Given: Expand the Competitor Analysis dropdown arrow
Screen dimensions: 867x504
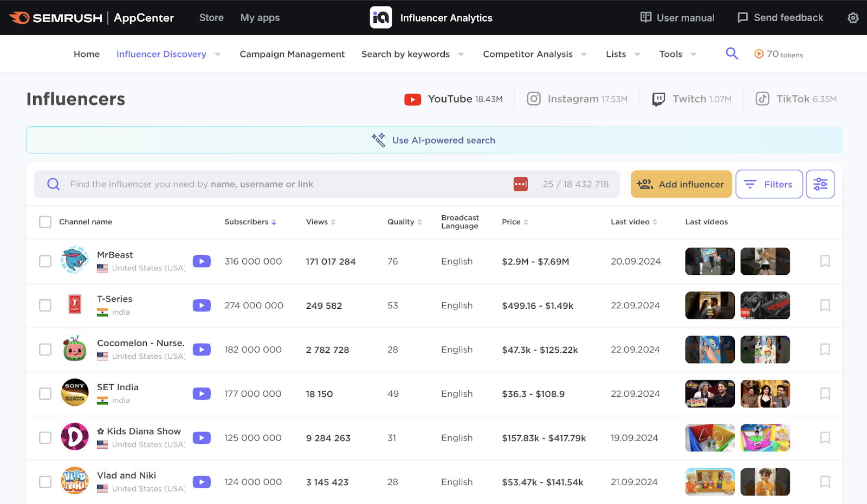Looking at the screenshot, I should 584,54.
